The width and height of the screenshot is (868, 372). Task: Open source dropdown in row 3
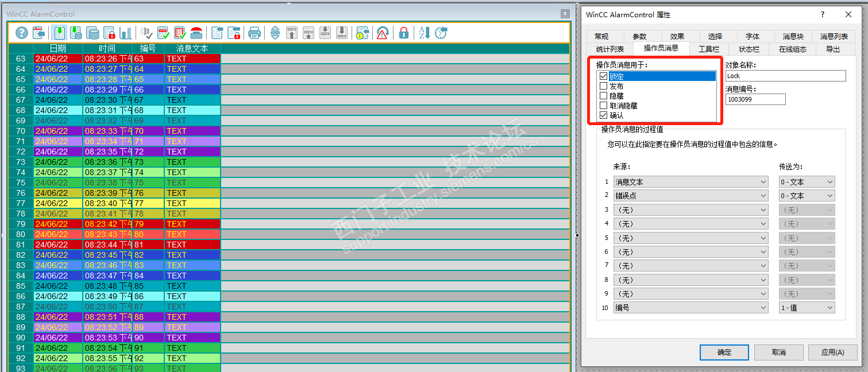click(691, 210)
